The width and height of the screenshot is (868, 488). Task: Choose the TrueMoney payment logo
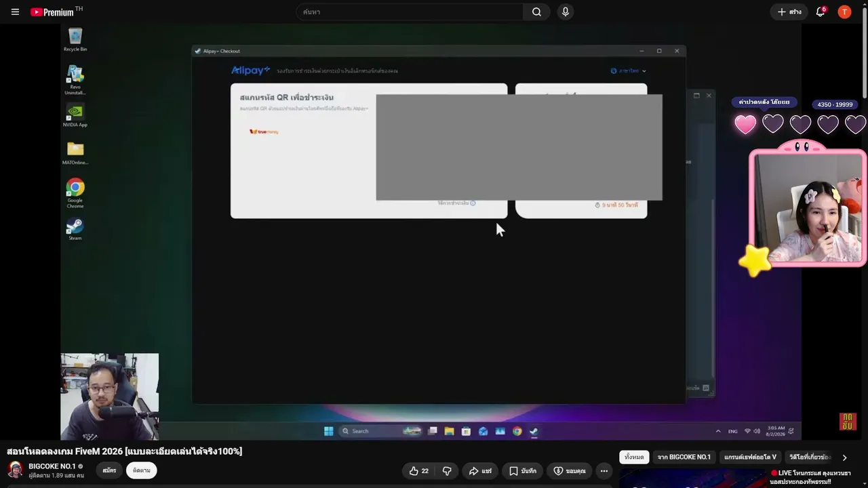(264, 131)
